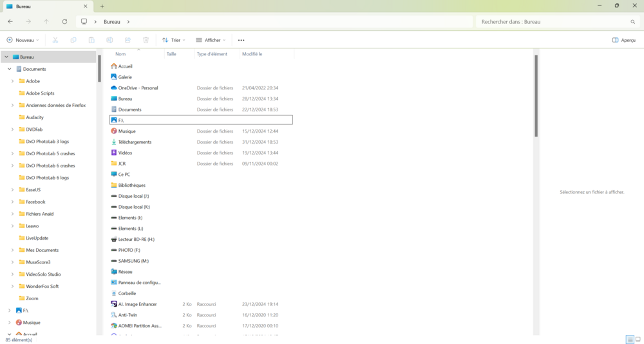
Task: Collapse the Documents tree node
Action: coord(9,69)
